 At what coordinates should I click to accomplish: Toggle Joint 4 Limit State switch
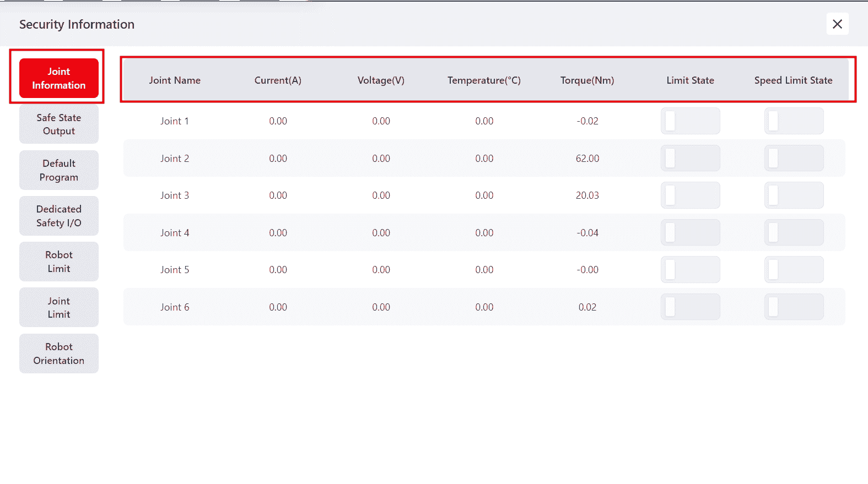(x=690, y=233)
